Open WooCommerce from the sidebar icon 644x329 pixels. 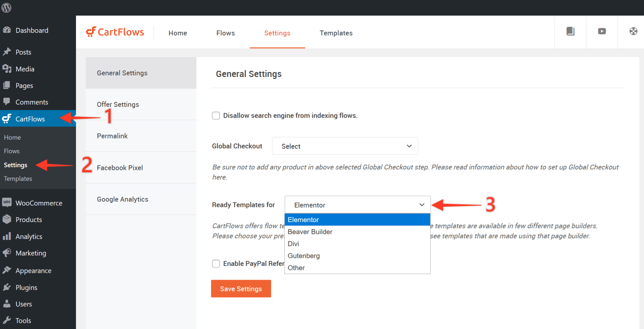7,203
